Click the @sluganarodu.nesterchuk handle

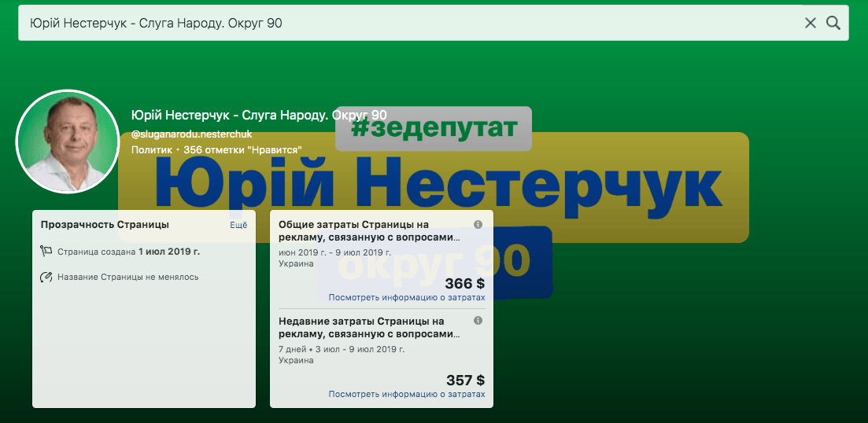tap(191, 133)
